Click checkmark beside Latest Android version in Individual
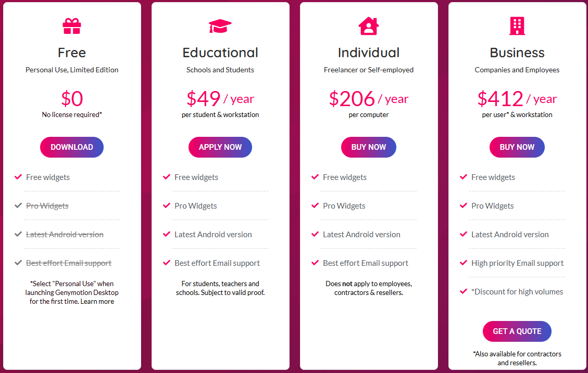Image resolution: width=588 pixels, height=373 pixels. (x=315, y=234)
